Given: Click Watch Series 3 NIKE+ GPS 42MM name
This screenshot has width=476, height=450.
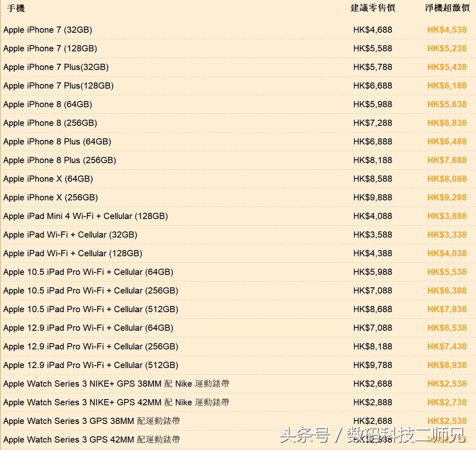Looking at the screenshot, I should 116,402.
